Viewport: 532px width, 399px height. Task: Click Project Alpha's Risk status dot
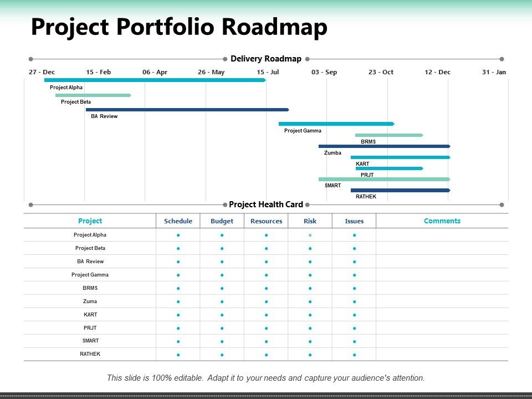310,235
